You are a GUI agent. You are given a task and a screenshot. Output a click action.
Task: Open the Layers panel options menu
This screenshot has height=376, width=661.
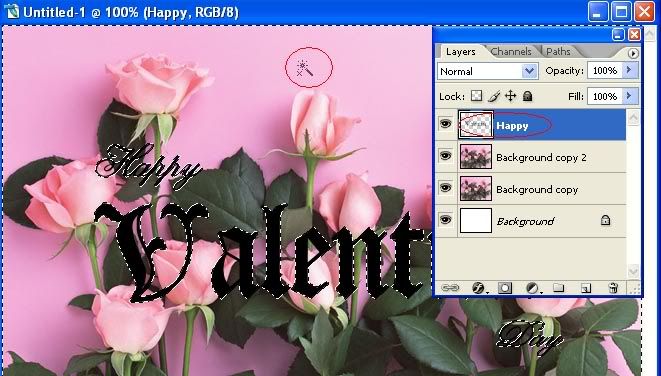633,53
